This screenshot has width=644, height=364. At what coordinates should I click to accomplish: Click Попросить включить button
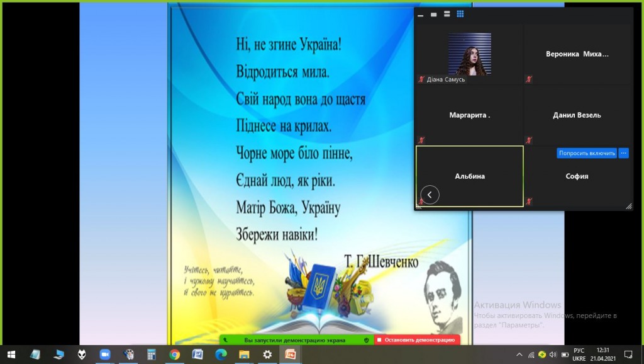[x=586, y=153]
